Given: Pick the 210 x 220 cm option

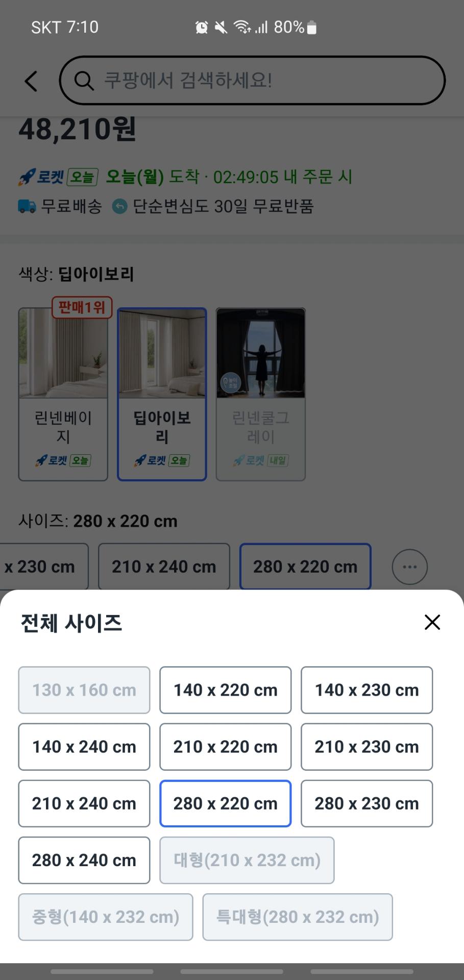Looking at the screenshot, I should (x=225, y=747).
